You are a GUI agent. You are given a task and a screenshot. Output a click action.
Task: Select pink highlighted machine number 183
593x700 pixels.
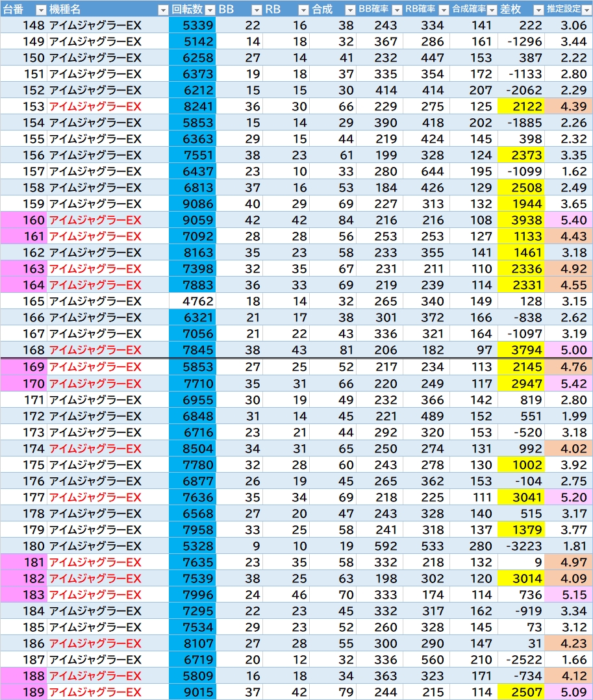click(x=23, y=595)
